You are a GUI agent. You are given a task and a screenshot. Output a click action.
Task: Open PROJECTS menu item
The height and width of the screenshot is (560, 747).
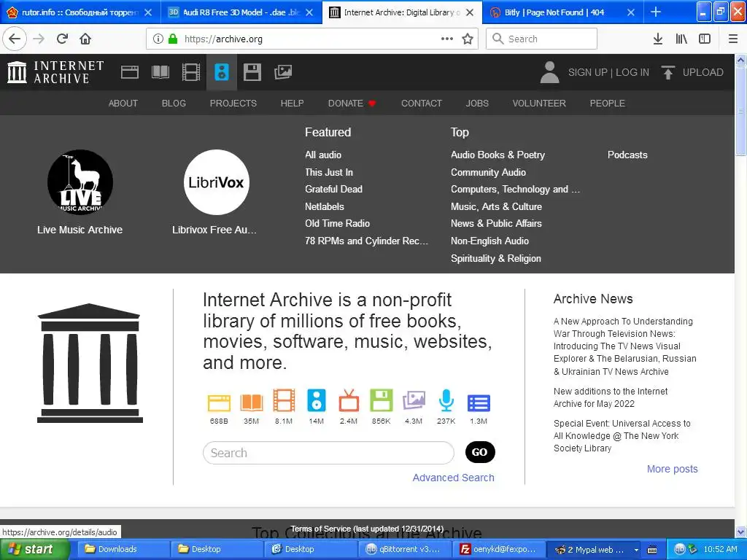point(233,103)
